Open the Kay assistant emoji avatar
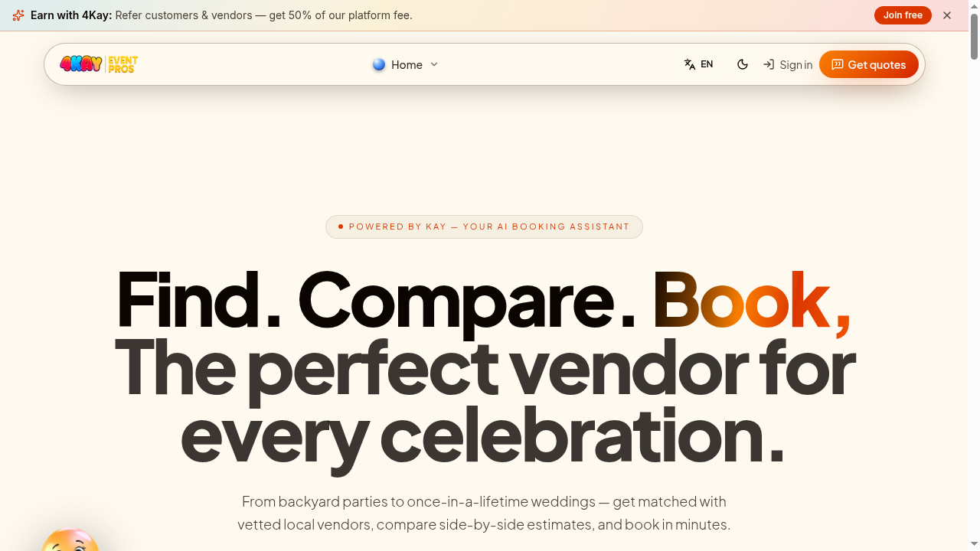This screenshot has width=980, height=551. pos(70,540)
